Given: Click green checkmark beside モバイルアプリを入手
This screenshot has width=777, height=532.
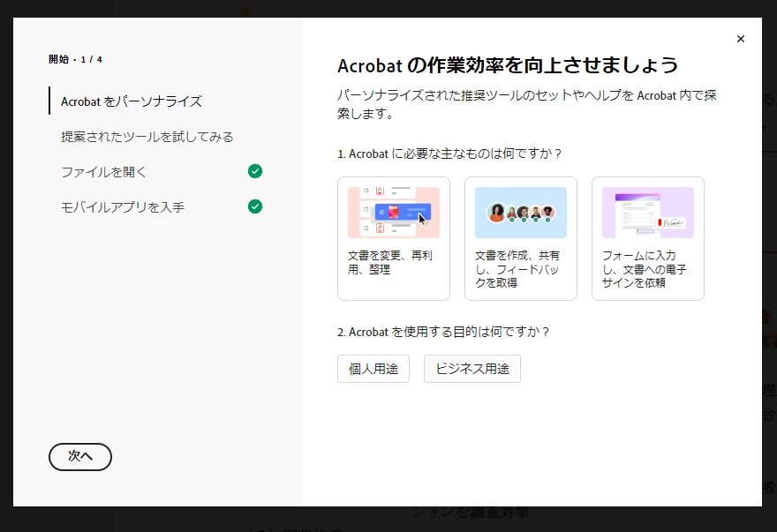Looking at the screenshot, I should pyautogui.click(x=254, y=206).
